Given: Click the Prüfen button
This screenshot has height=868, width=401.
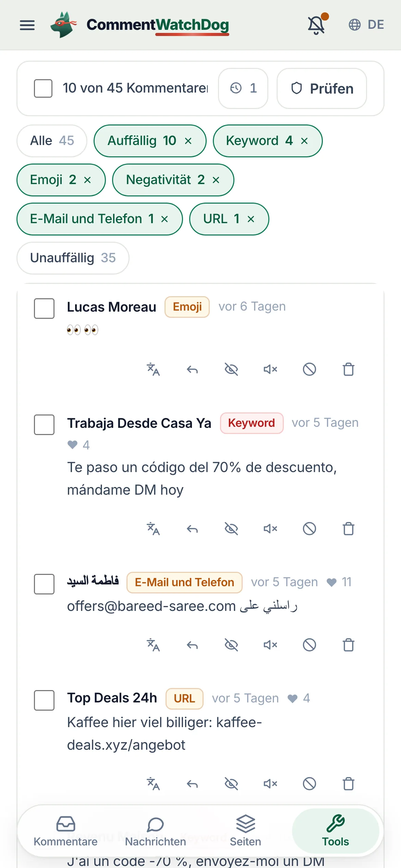Looking at the screenshot, I should [322, 88].
